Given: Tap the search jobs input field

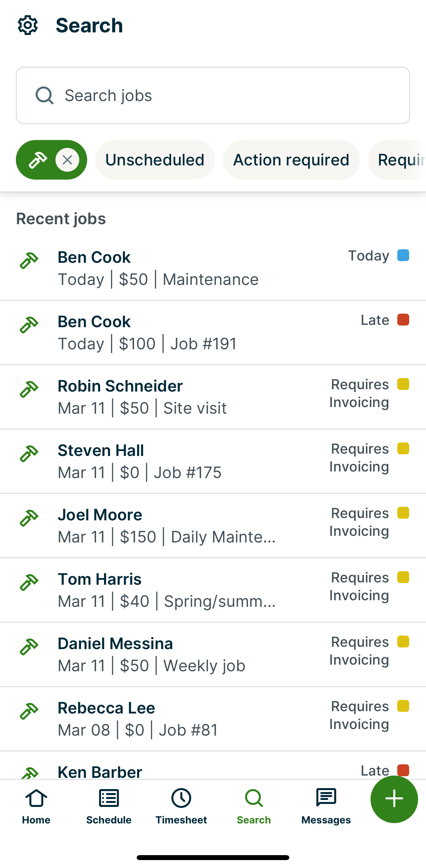Looking at the screenshot, I should pos(223,95).
